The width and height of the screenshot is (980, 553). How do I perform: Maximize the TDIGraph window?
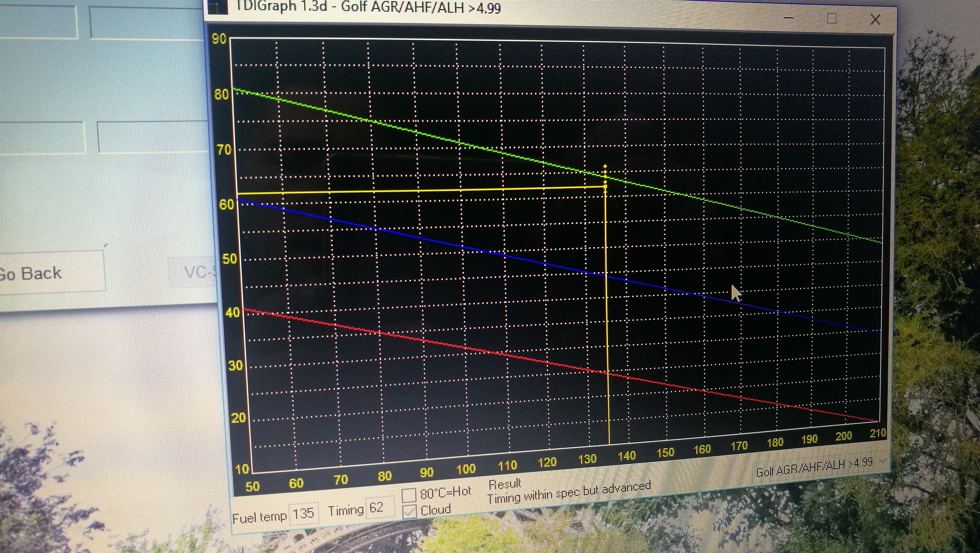pyautogui.click(x=832, y=18)
